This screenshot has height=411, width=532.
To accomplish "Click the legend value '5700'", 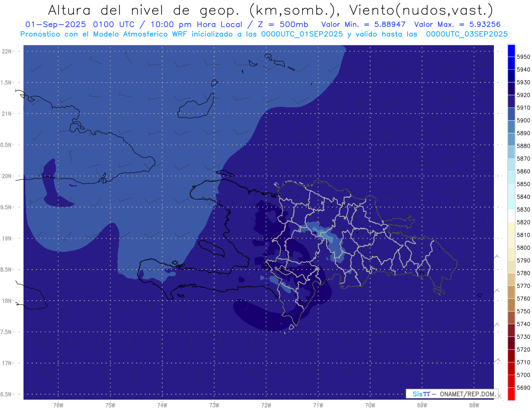I will [523, 375].
